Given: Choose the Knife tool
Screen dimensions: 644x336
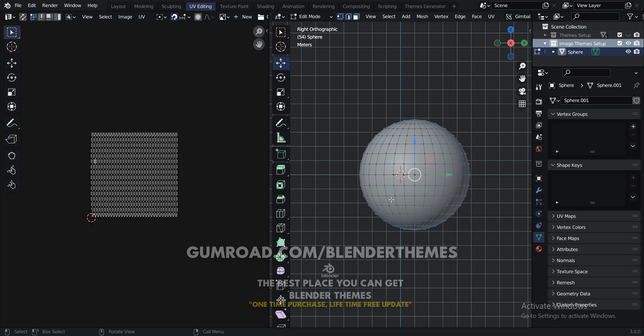Looking at the screenshot, I should click(x=281, y=228).
